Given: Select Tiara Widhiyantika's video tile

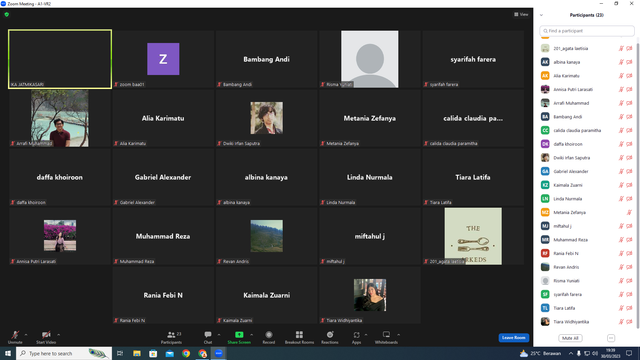Looking at the screenshot, I should coord(369,295).
